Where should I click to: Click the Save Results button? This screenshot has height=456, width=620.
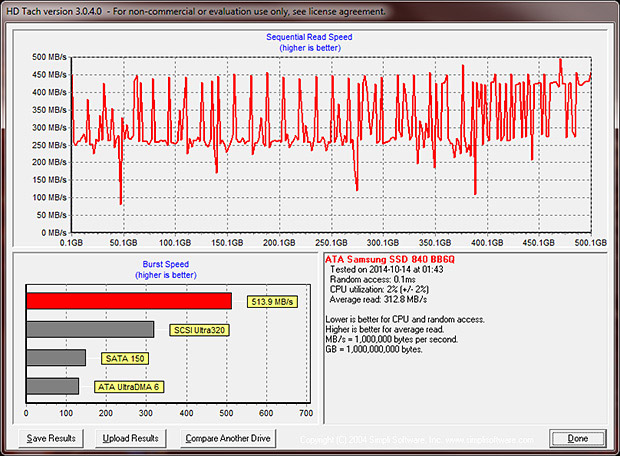pos(51,438)
